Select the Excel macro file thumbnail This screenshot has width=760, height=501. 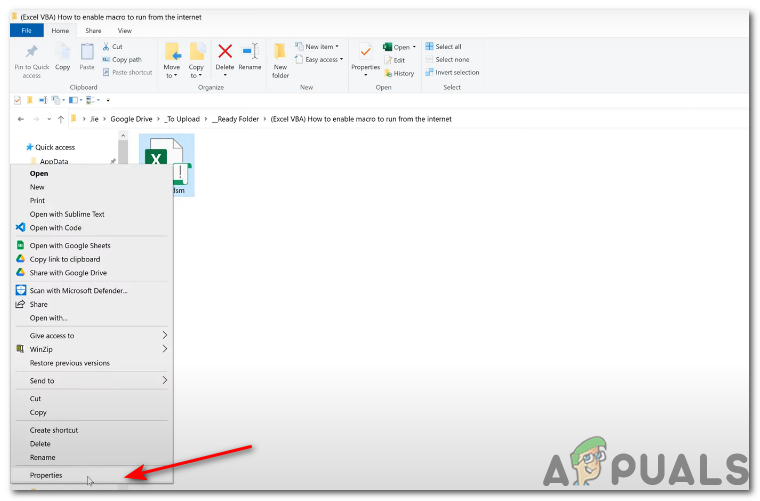[167, 165]
